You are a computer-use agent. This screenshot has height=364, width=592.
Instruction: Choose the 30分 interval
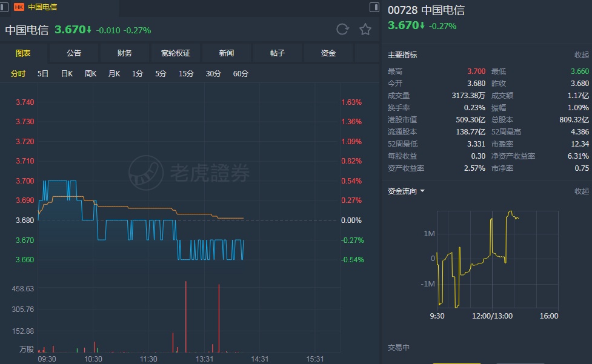point(213,73)
